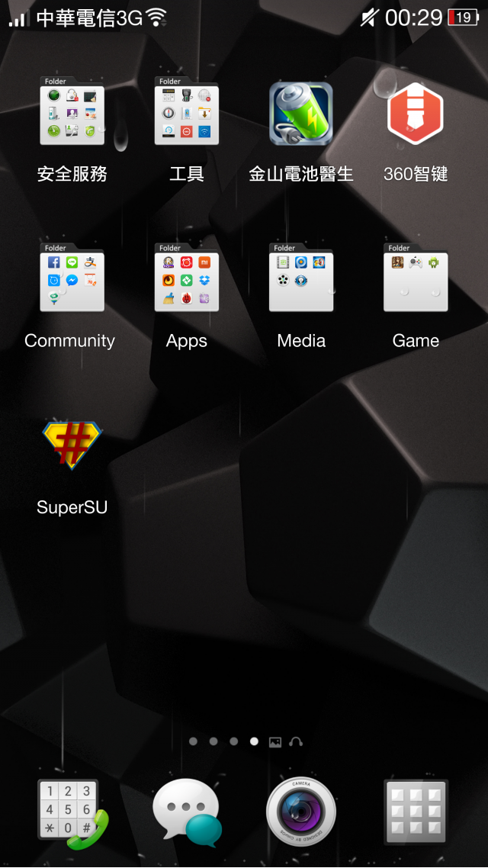Tap the muted sound status icon
Screen dimensions: 488x868
[x=368, y=18]
